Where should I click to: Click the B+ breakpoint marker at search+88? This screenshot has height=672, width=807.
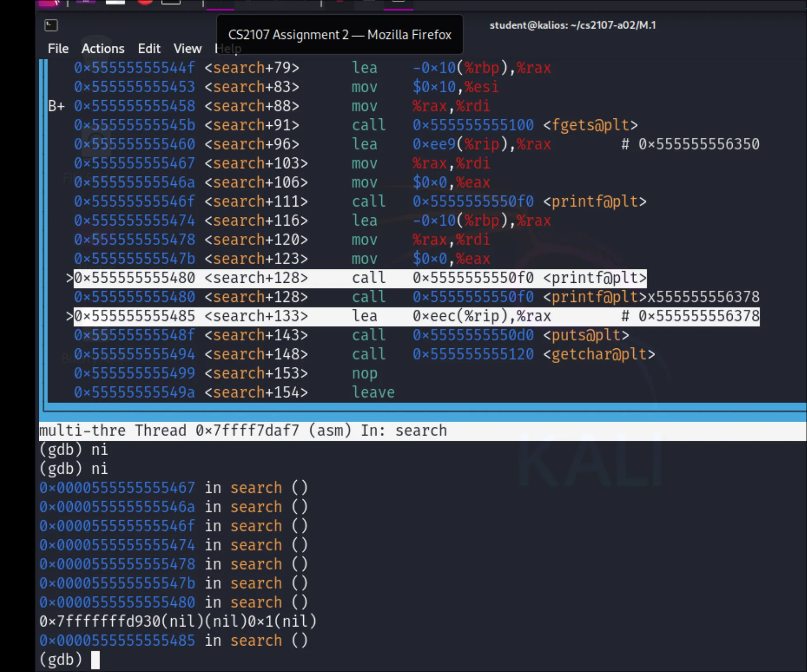[x=56, y=106]
